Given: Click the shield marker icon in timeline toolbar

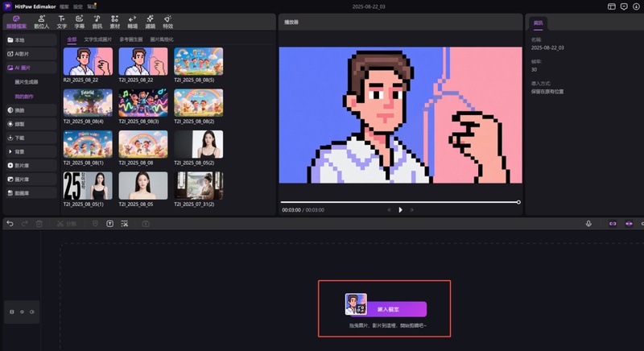Looking at the screenshot, I should coord(95,224).
